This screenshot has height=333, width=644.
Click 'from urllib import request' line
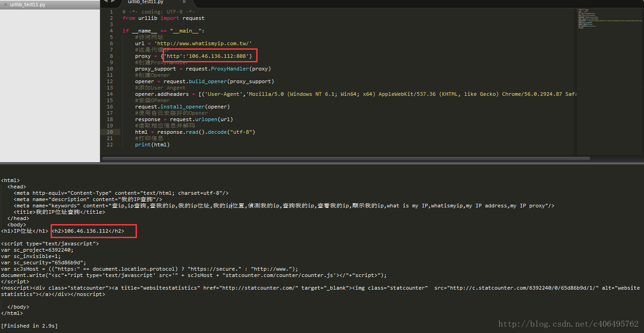point(164,18)
